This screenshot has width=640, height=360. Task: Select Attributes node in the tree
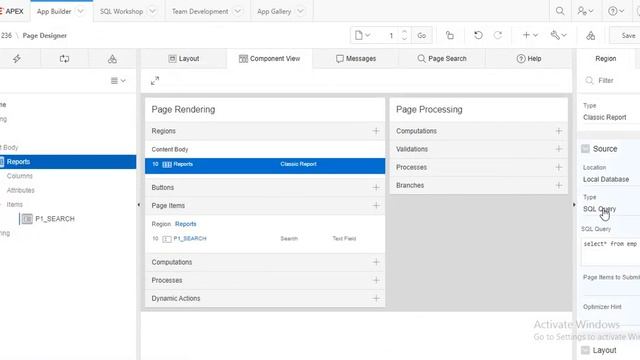tap(20, 190)
